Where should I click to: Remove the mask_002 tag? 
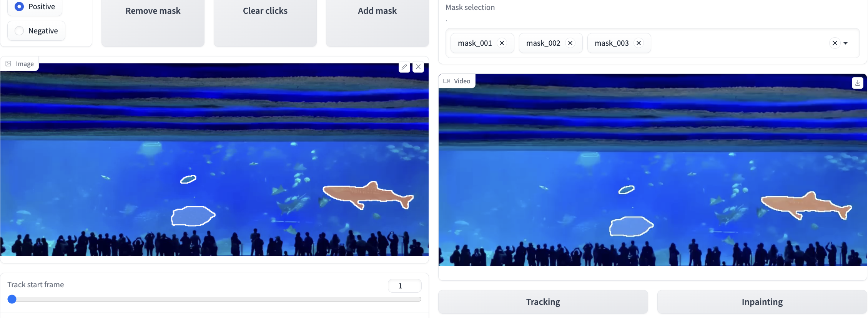[570, 43]
